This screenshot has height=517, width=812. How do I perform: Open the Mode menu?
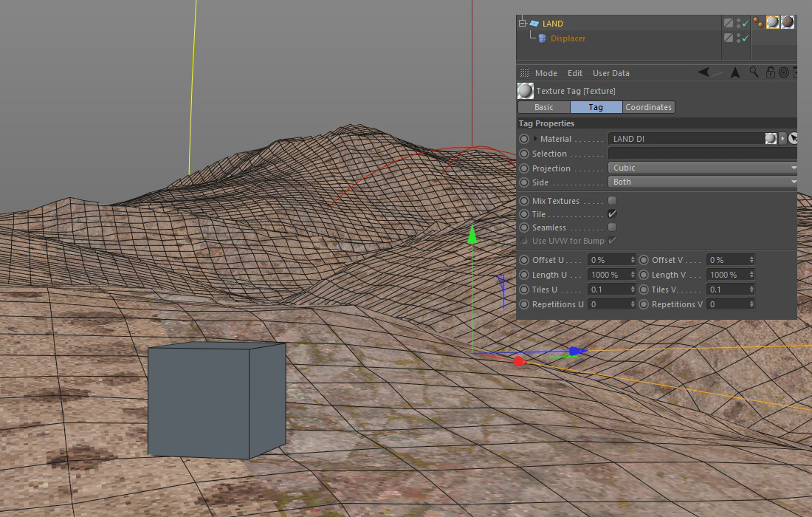coord(546,73)
